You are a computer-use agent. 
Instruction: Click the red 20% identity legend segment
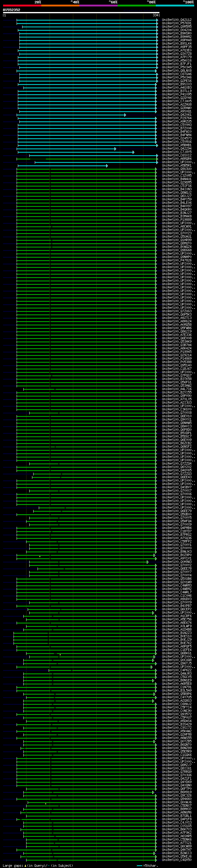point(22,6)
